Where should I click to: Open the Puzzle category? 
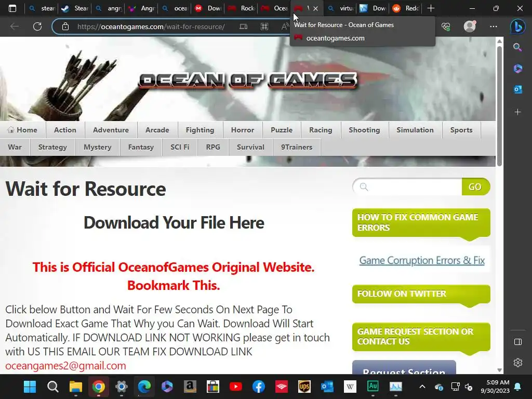tap(282, 130)
